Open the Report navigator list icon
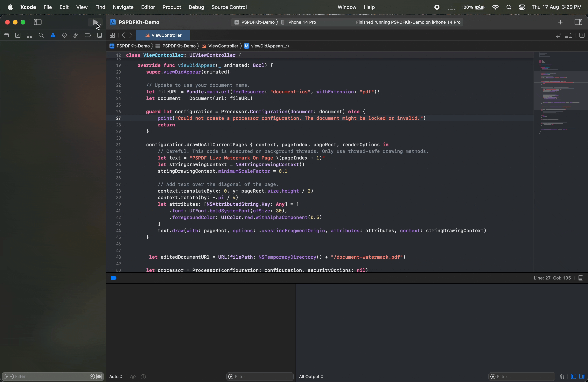The width and height of the screenshot is (588, 382). pyautogui.click(x=100, y=35)
